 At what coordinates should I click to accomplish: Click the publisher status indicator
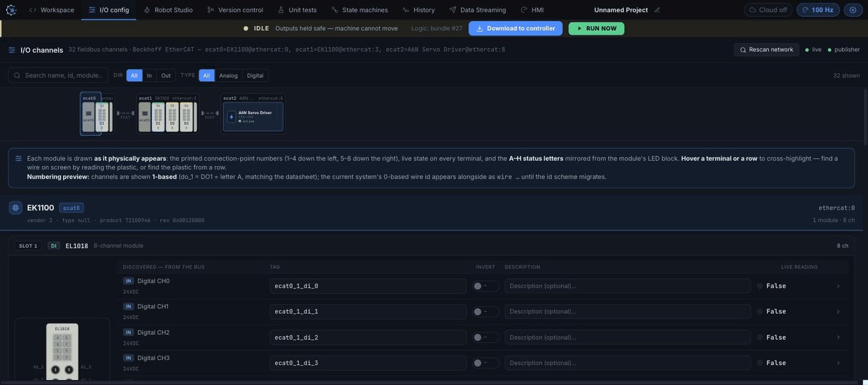point(844,50)
